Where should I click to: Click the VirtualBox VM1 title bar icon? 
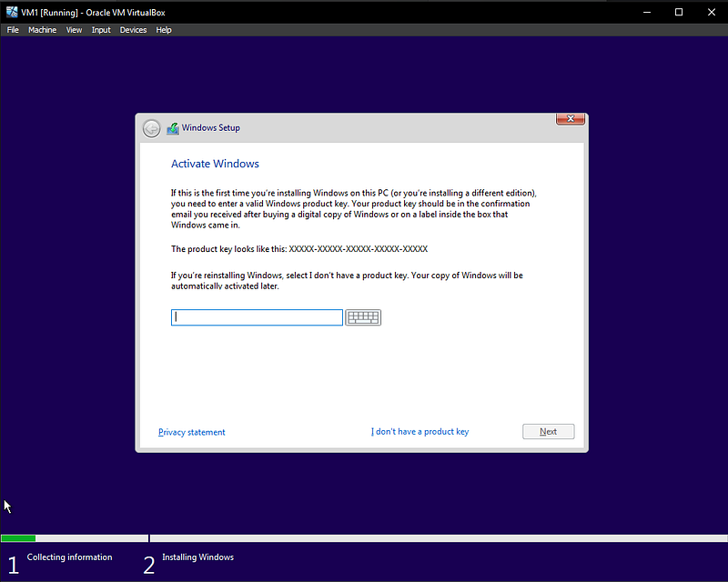[12, 12]
